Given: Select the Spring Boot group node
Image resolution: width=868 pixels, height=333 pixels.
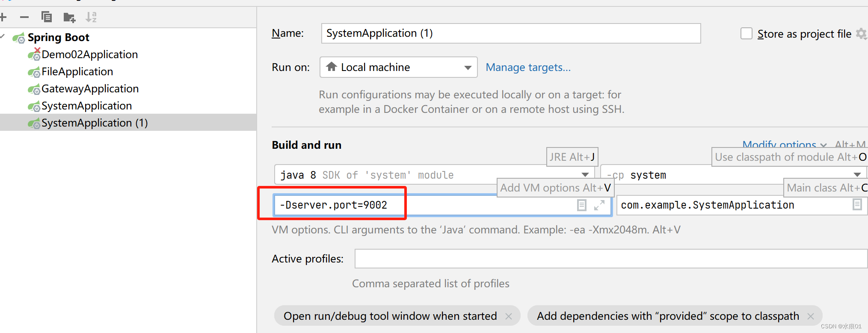Looking at the screenshot, I should click(58, 38).
